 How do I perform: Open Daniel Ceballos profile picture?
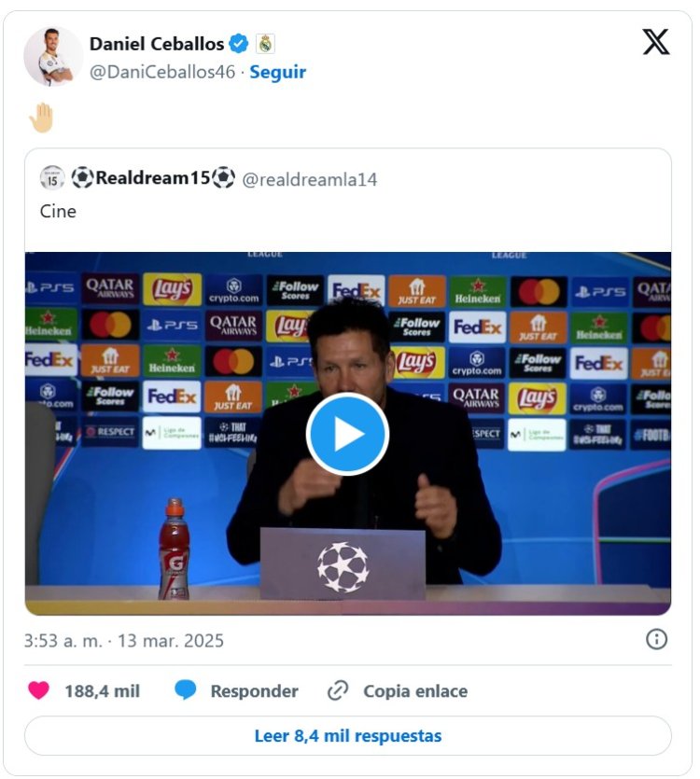(x=53, y=56)
